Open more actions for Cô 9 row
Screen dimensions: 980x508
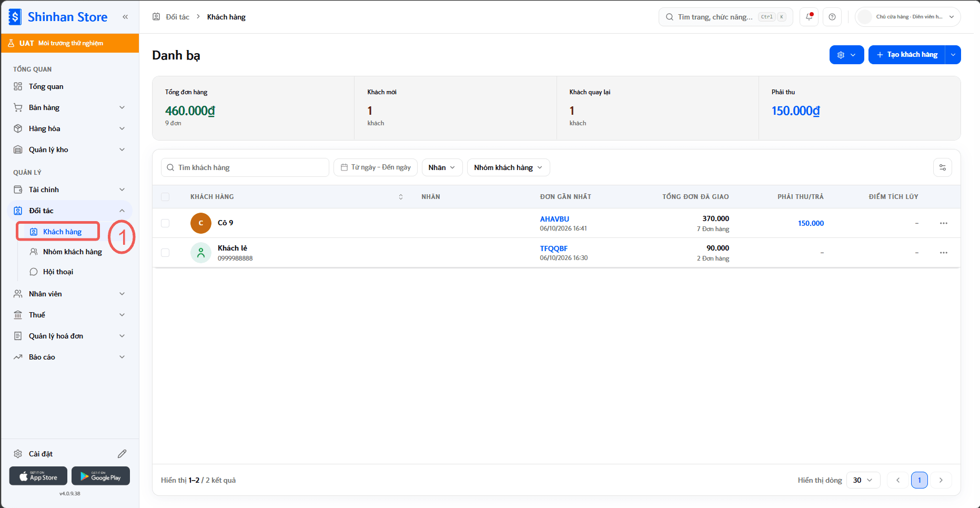point(944,223)
